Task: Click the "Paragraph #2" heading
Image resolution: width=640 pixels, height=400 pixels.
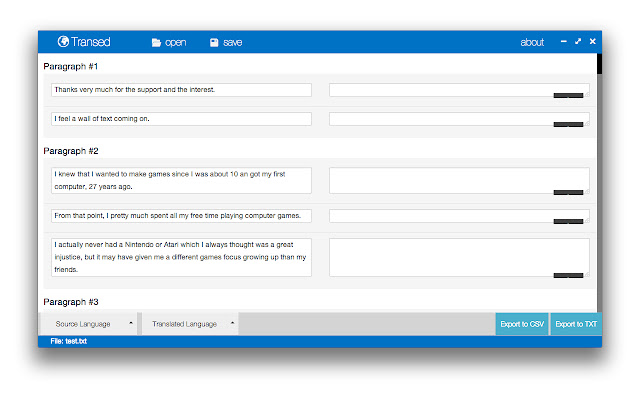Action: pyautogui.click(x=71, y=151)
